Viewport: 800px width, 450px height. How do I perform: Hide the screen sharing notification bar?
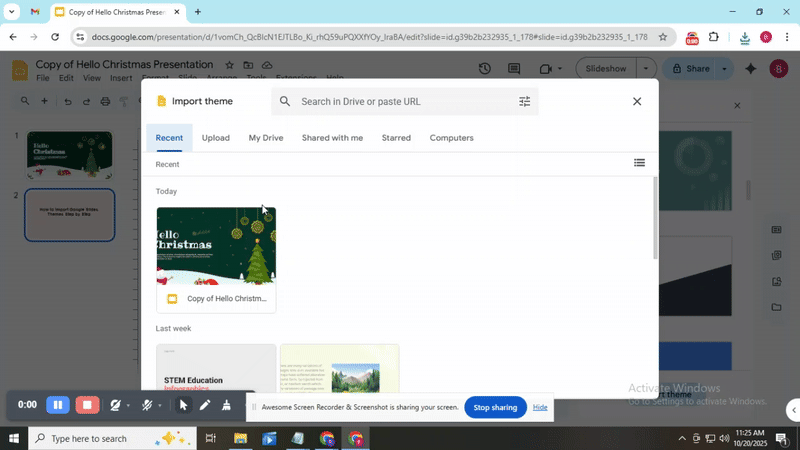click(x=540, y=407)
